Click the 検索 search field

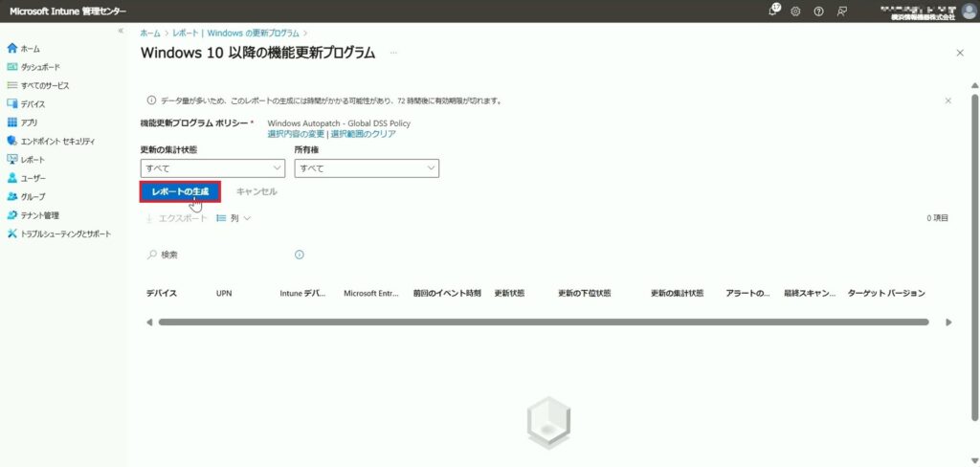[215, 256]
